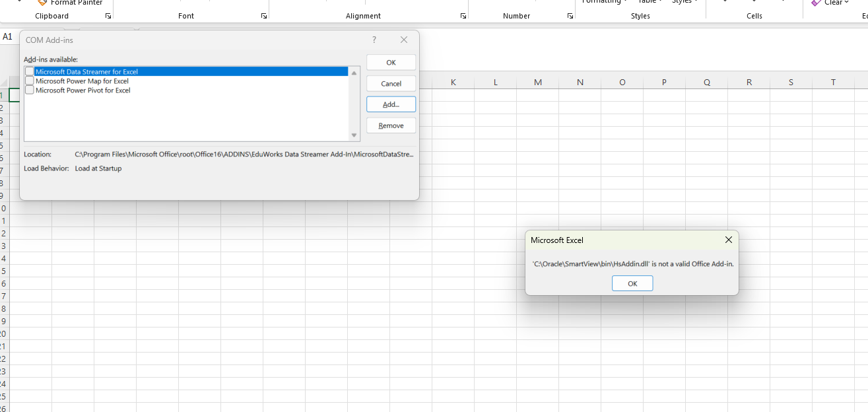Image resolution: width=868 pixels, height=412 pixels.
Task: Select column S header
Action: tap(791, 82)
